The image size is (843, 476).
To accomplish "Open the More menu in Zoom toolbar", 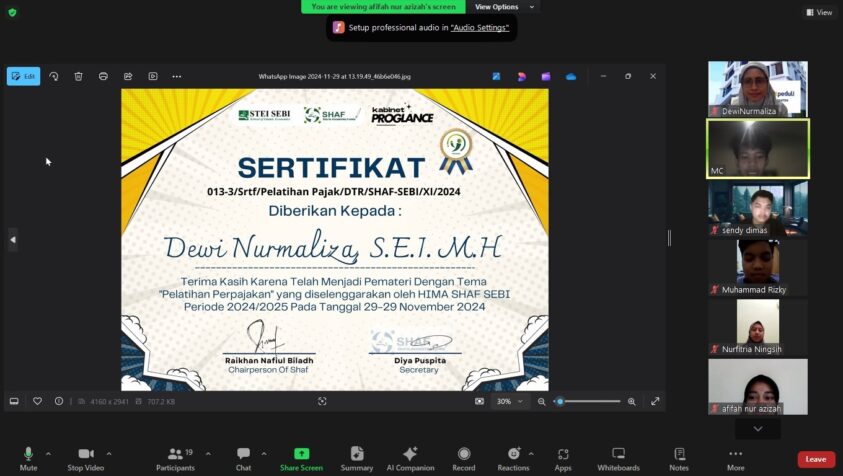I will click(x=736, y=458).
